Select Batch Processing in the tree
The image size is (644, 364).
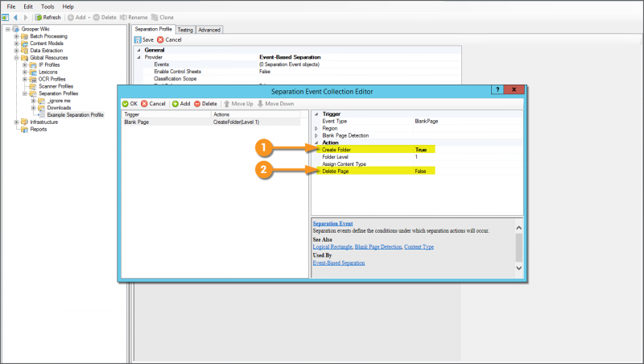pos(48,36)
